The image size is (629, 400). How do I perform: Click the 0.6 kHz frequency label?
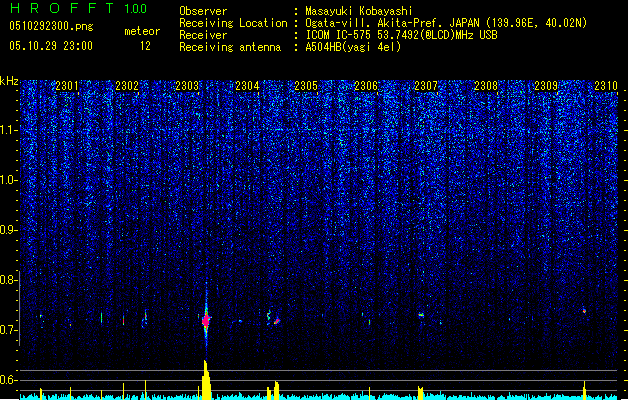click(x=9, y=380)
